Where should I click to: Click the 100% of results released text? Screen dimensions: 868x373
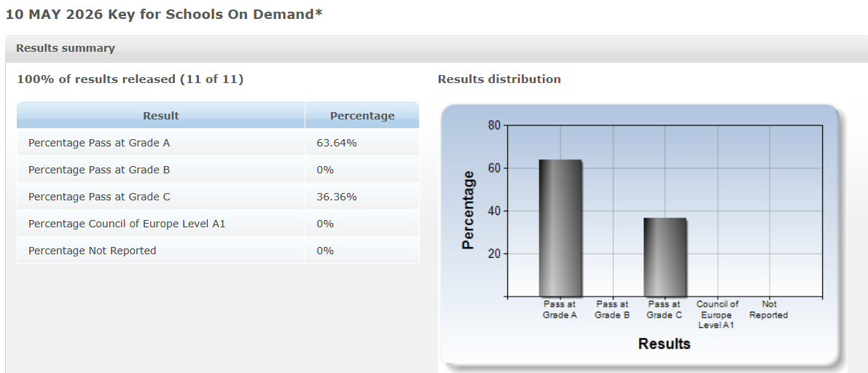click(130, 79)
